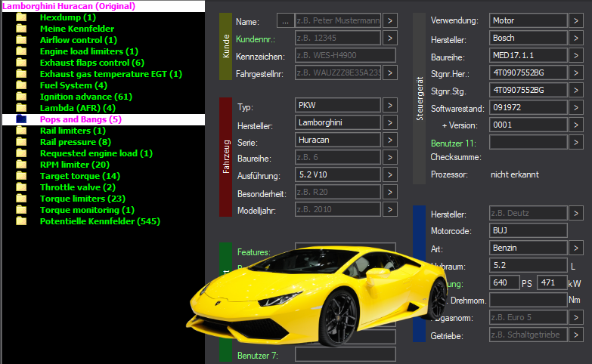Click the vertical Steuergerät section tab

tap(419, 98)
